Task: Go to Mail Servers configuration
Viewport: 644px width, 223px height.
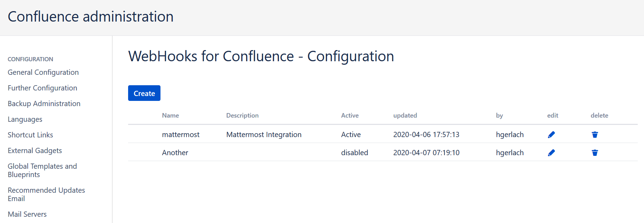Action: click(27, 214)
